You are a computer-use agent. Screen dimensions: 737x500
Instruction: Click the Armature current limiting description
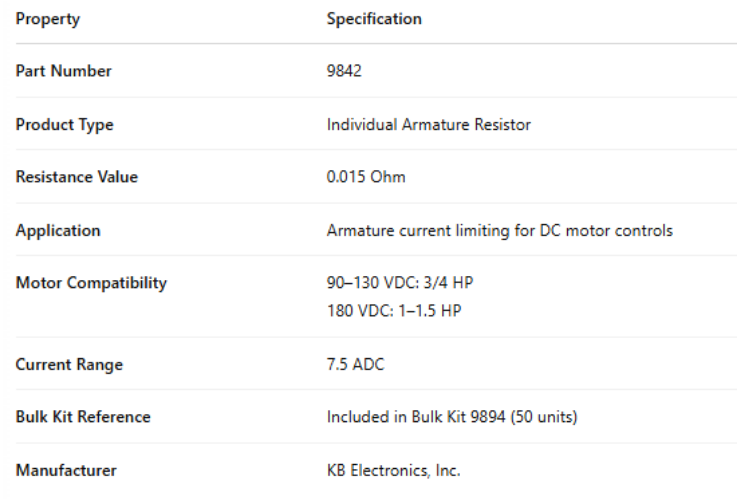[x=499, y=231]
